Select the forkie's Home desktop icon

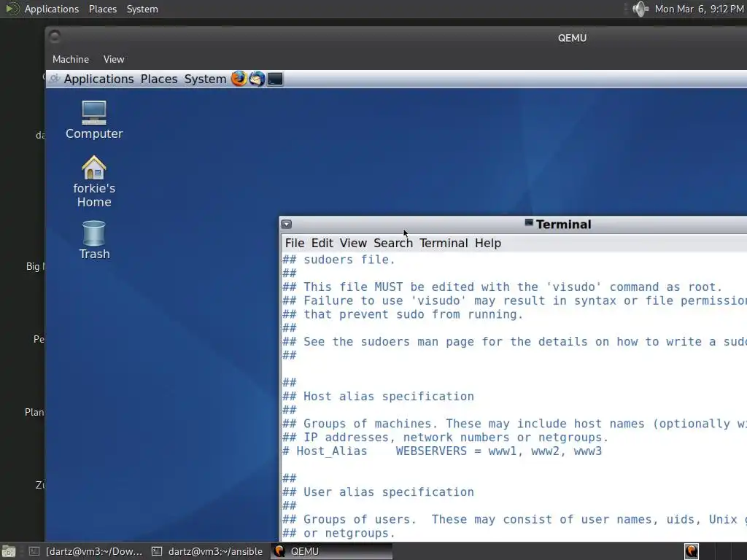[x=94, y=182]
